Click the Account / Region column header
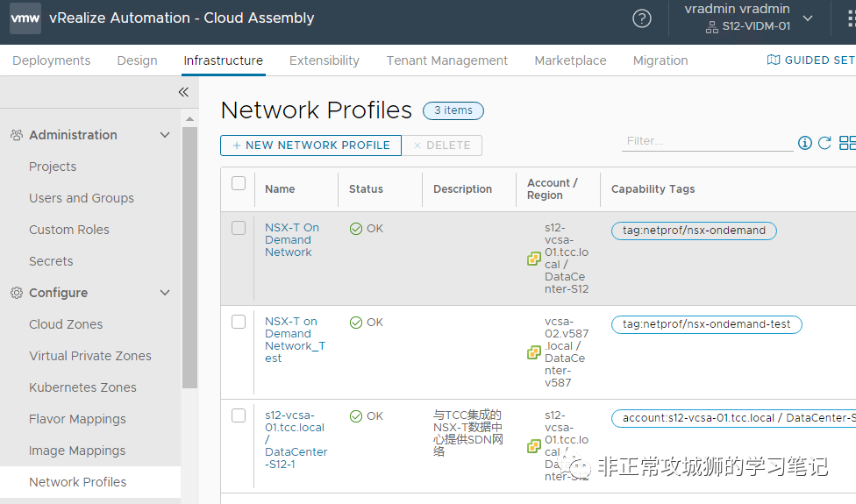This screenshot has width=856, height=504. [552, 189]
